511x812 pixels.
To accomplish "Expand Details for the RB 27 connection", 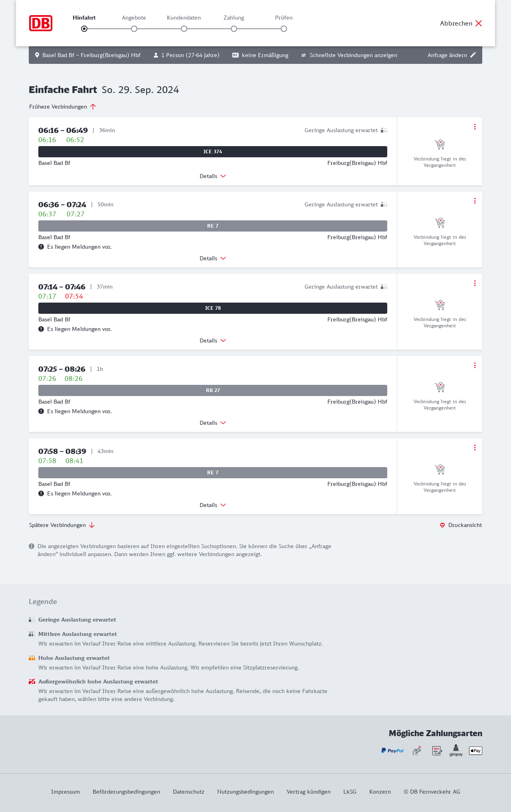I will 213,423.
